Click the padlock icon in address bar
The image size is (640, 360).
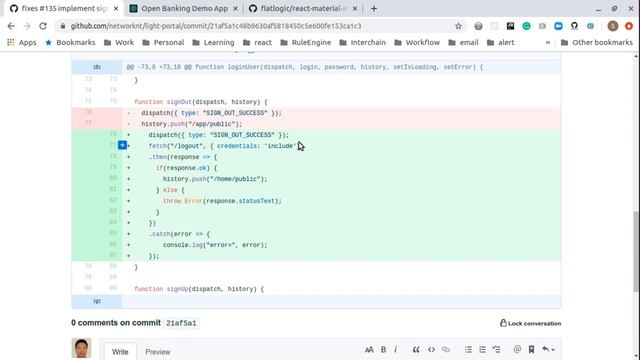click(62, 26)
